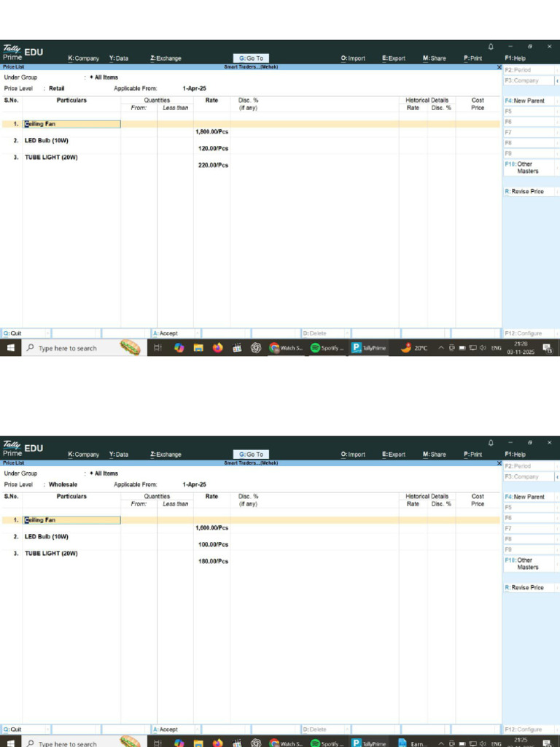Click rate 180.00/Pcs in Wholesale list
The width and height of the screenshot is (560, 747).
[214, 561]
